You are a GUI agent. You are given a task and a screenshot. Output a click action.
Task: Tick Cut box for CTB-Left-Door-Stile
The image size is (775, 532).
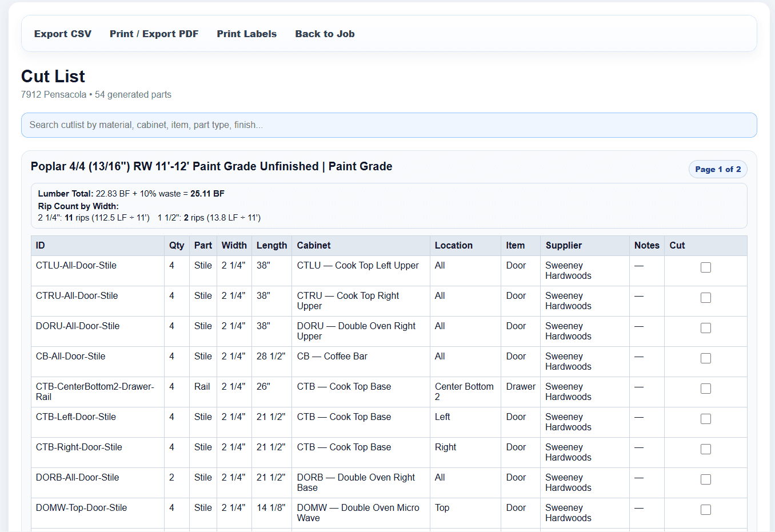coord(706,419)
